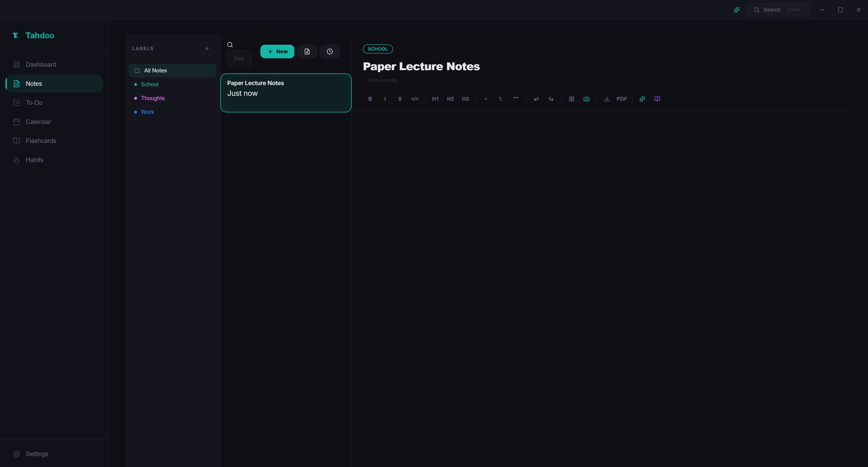Open the Flashcards page
The height and width of the screenshot is (467, 868).
(54, 141)
